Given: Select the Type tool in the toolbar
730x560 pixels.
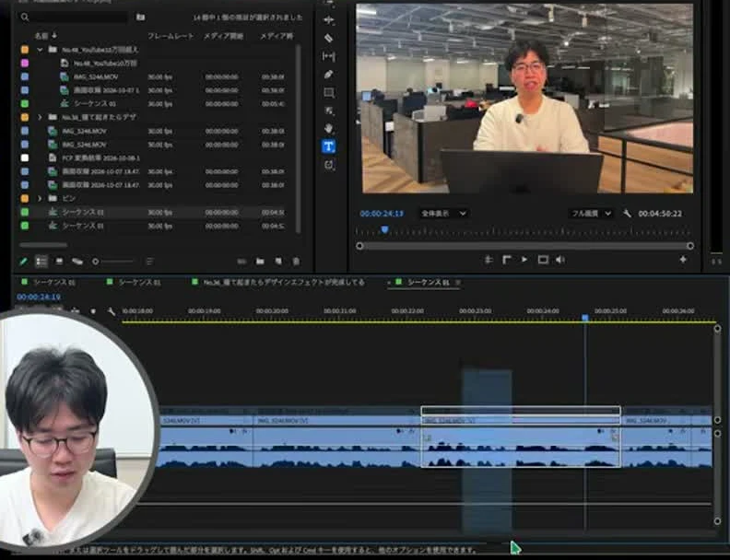Looking at the screenshot, I should [328, 146].
